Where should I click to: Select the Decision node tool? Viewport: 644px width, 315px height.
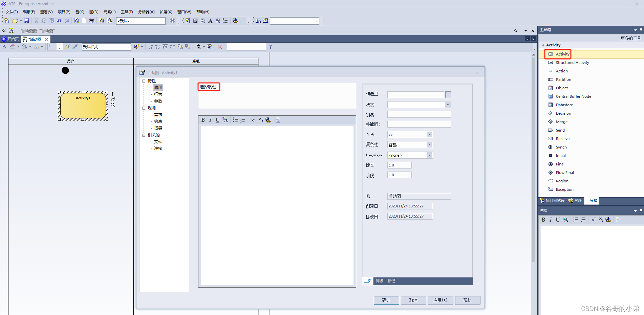(563, 113)
